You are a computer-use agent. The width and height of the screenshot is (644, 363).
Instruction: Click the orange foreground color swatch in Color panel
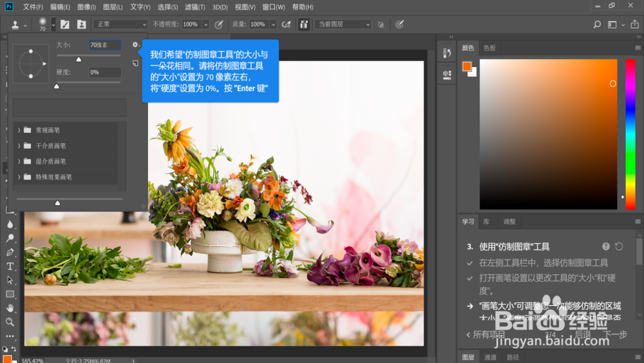point(466,66)
